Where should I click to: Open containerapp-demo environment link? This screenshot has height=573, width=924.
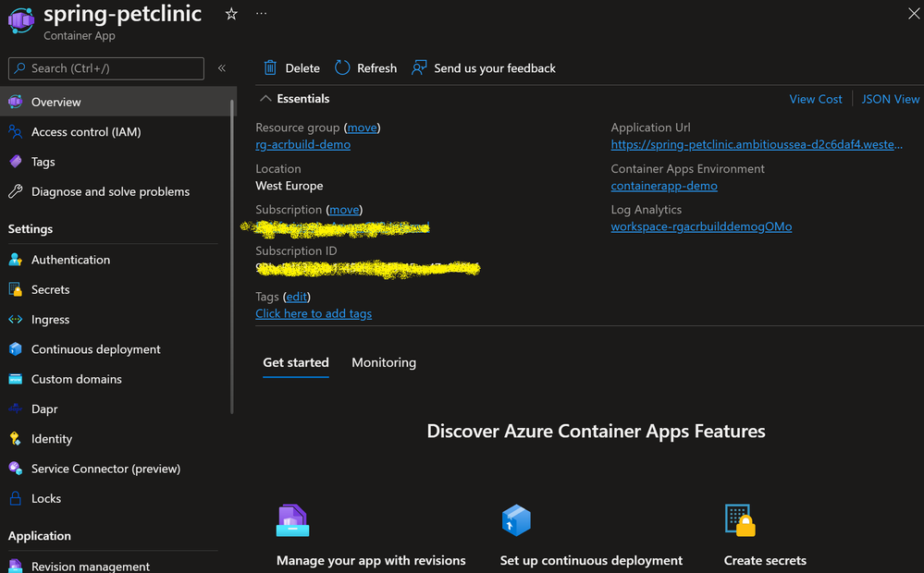664,186
